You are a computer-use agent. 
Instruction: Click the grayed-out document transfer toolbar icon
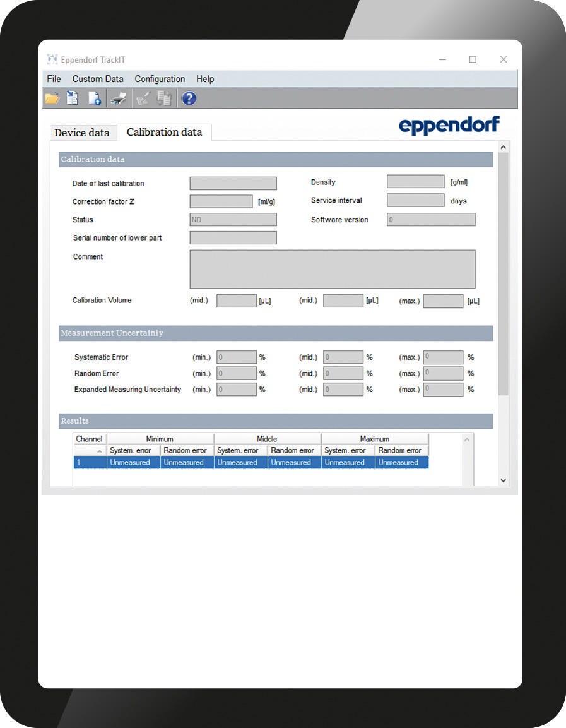(x=164, y=98)
